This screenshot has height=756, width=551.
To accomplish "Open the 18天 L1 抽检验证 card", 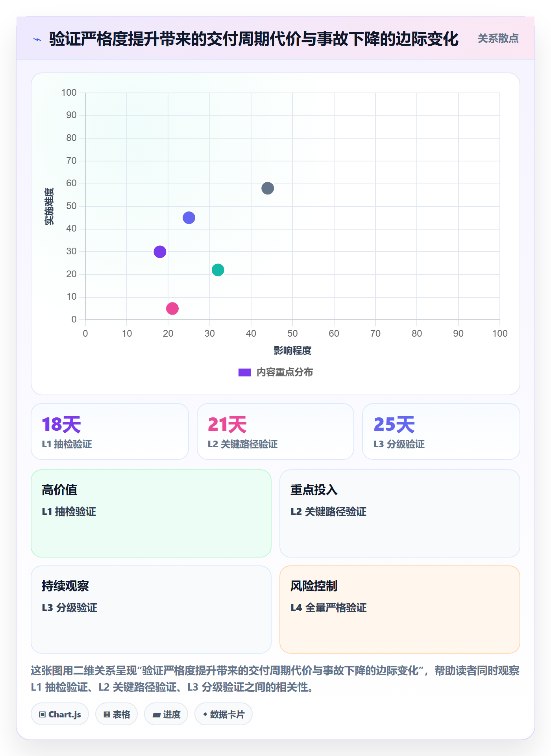I will pyautogui.click(x=110, y=432).
